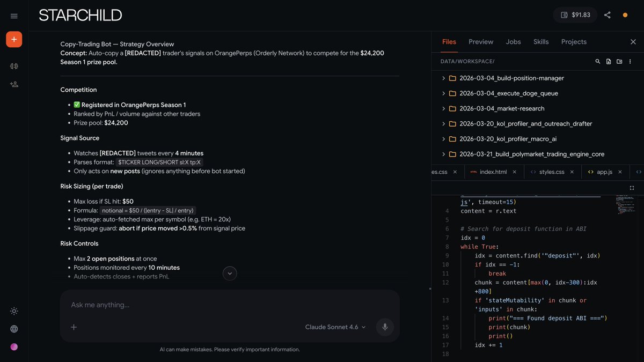Select folder name 2026-03-04_market-research
This screenshot has height=362, width=644.
[502, 108]
